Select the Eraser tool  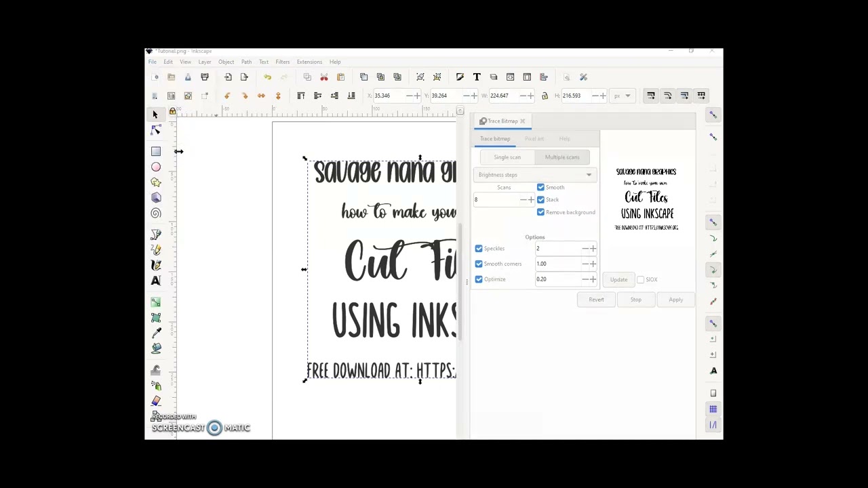point(156,401)
